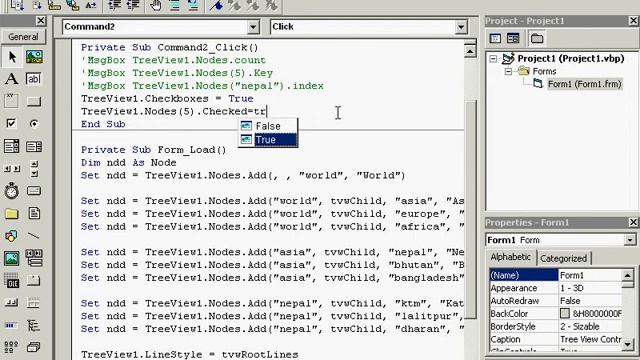This screenshot has height=360, width=640.
Task: Select the FileListBox control tool
Action: click(x=34, y=213)
